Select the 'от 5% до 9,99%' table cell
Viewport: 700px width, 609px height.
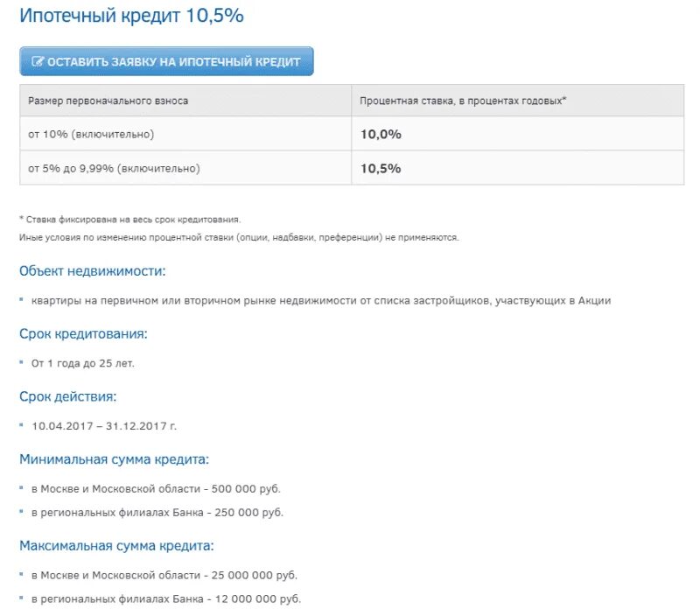click(x=114, y=168)
